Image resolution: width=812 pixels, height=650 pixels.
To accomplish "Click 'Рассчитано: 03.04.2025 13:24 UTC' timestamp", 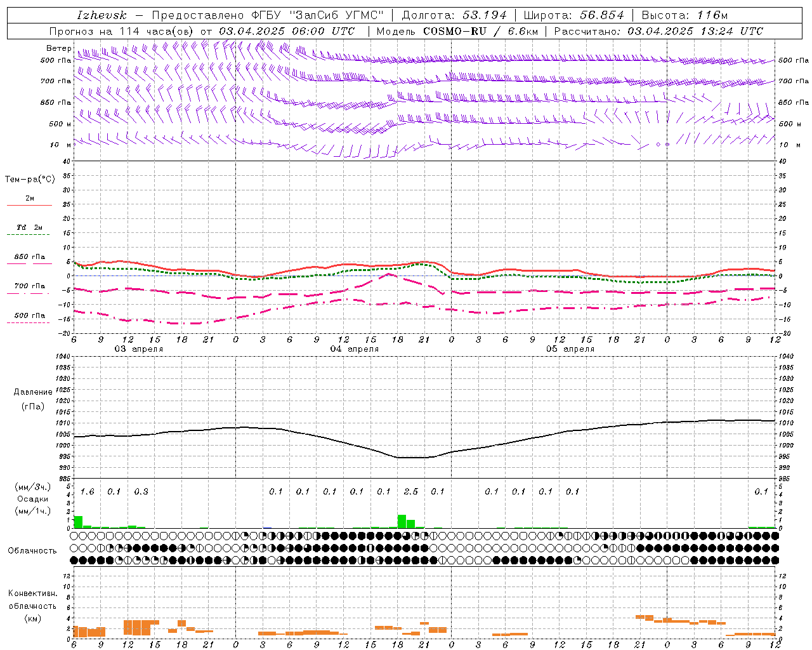I will click(658, 31).
